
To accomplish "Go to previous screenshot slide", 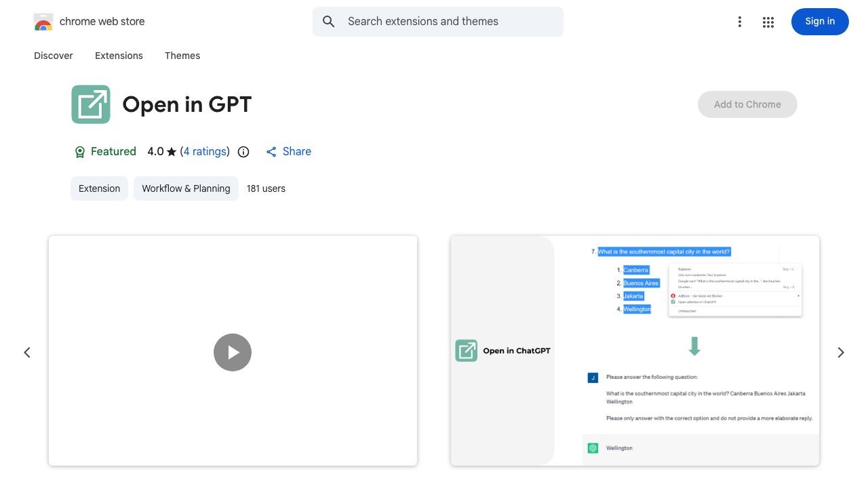I will 27,352.
